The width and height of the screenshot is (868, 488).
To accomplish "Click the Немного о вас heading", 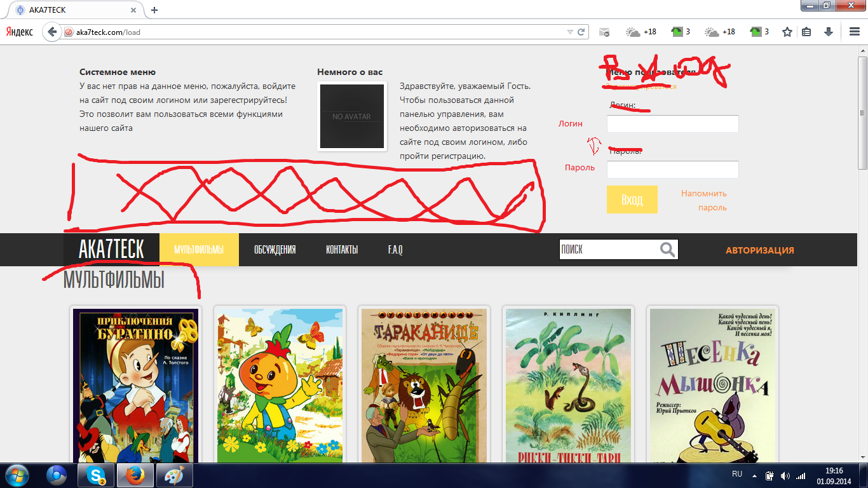I will click(350, 72).
